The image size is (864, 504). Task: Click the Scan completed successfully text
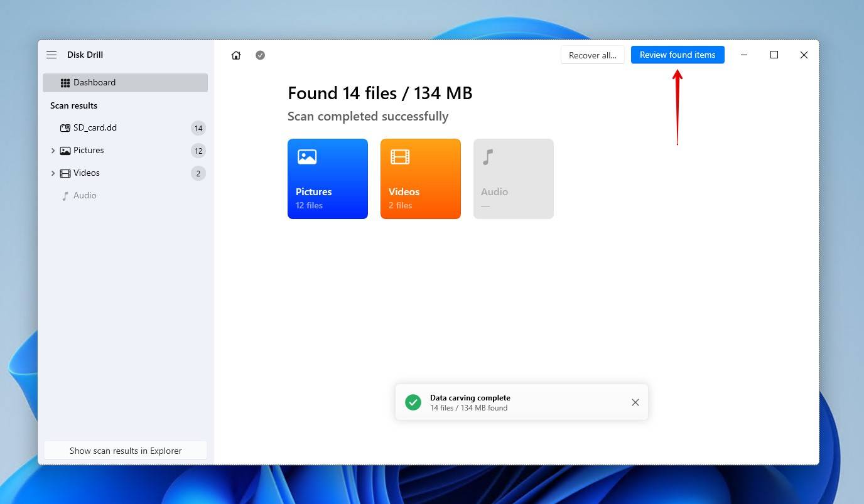[x=368, y=116]
